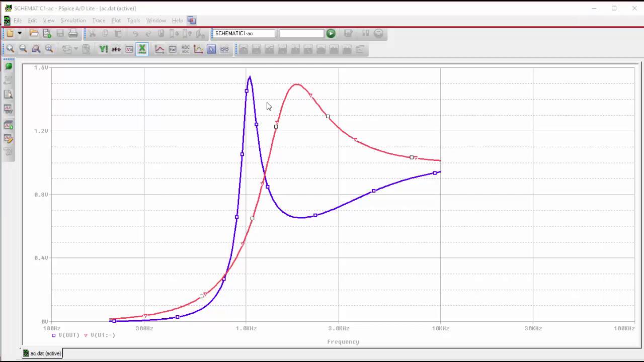Click the Print icon

tap(73, 33)
